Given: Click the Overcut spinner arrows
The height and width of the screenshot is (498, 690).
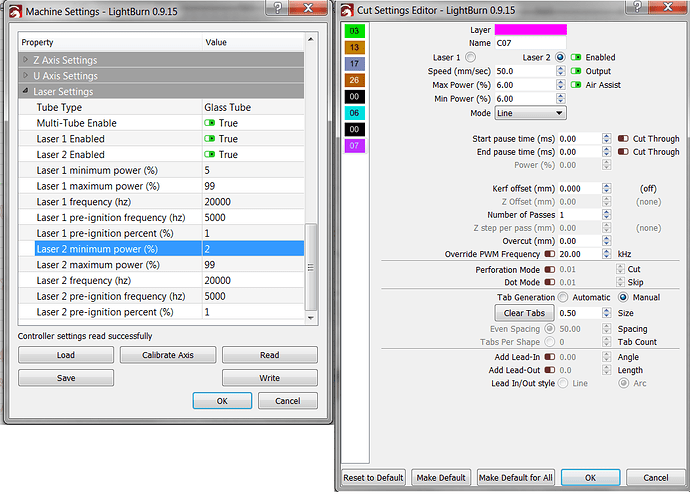Looking at the screenshot, I should click(x=606, y=241).
